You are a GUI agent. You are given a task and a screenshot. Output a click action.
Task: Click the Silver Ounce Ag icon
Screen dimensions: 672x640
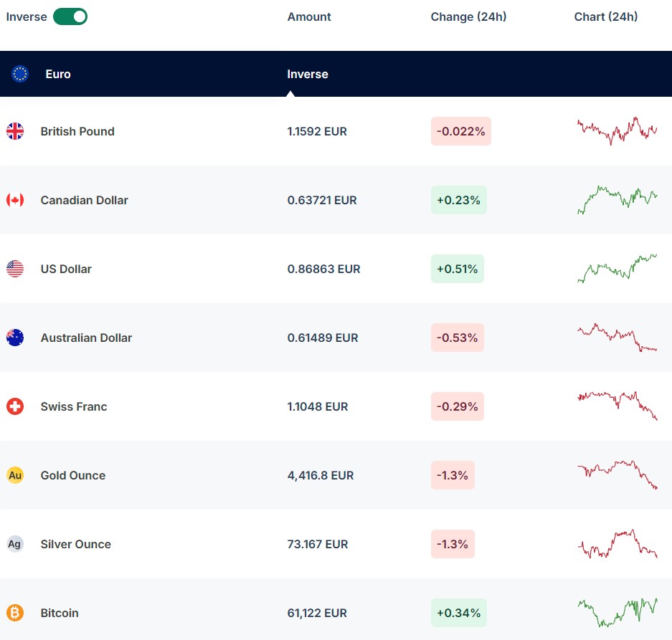tap(15, 544)
